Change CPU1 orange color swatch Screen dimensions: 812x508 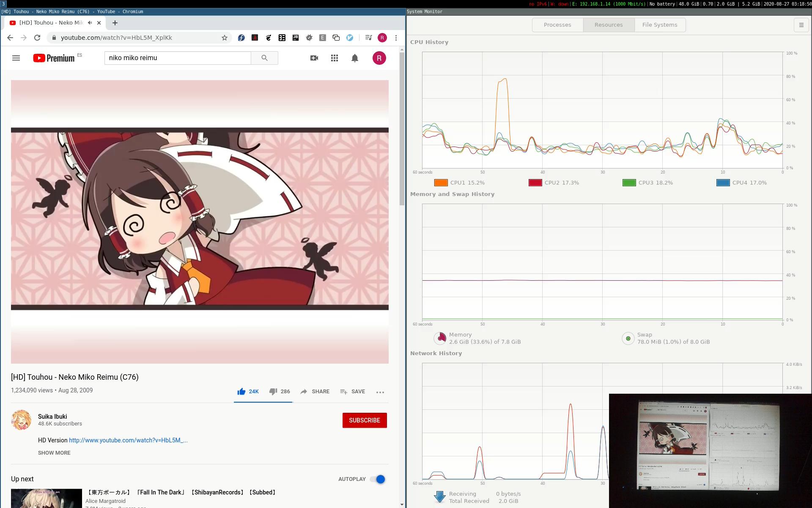tap(441, 183)
